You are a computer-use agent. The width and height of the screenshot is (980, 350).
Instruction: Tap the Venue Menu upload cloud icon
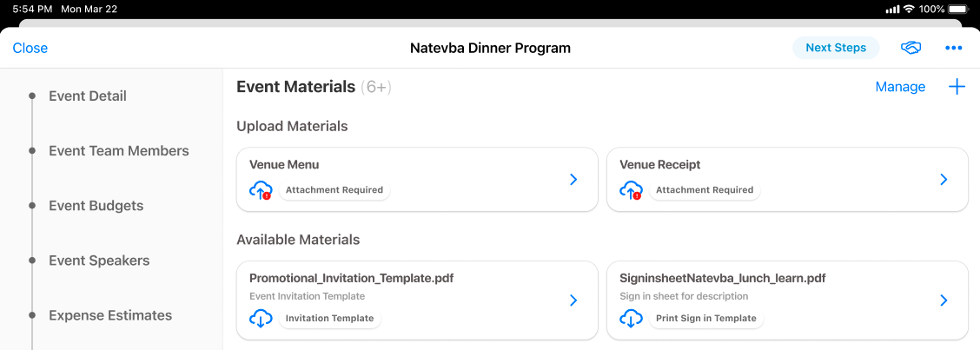tap(261, 190)
